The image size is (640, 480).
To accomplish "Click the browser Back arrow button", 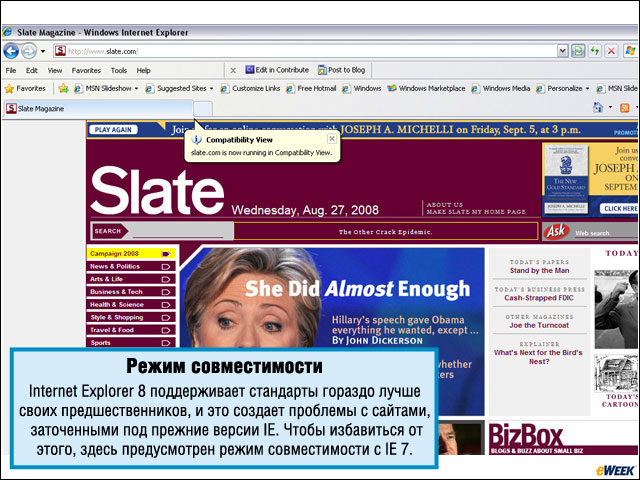I will tap(11, 51).
